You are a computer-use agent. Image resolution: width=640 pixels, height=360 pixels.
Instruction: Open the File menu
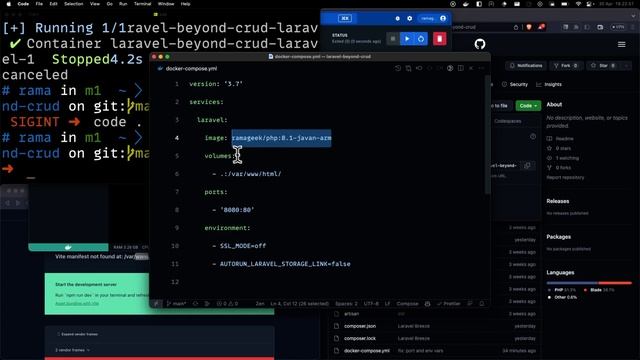[39, 4]
